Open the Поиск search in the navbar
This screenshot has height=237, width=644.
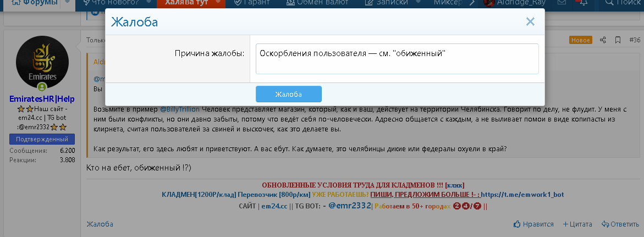[x=624, y=3]
